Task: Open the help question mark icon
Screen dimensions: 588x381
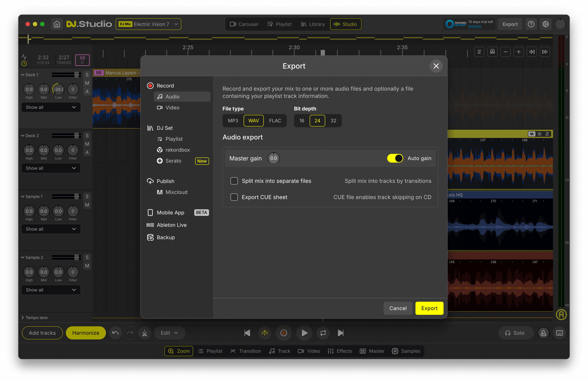Action: [531, 24]
